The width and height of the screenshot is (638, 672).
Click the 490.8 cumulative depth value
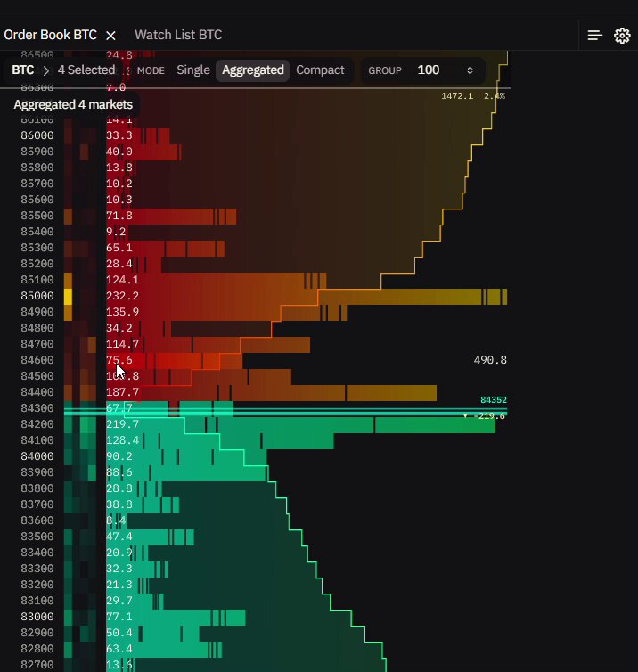490,360
